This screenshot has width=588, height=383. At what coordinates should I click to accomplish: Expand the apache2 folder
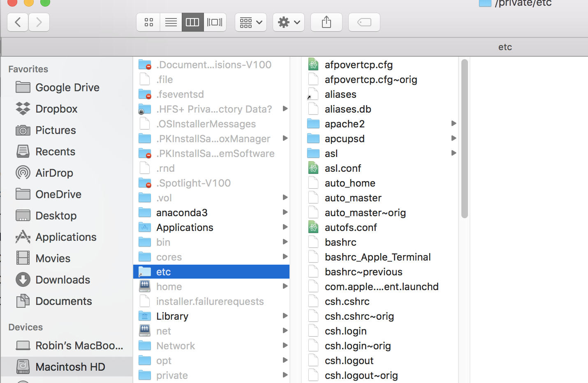coord(454,123)
